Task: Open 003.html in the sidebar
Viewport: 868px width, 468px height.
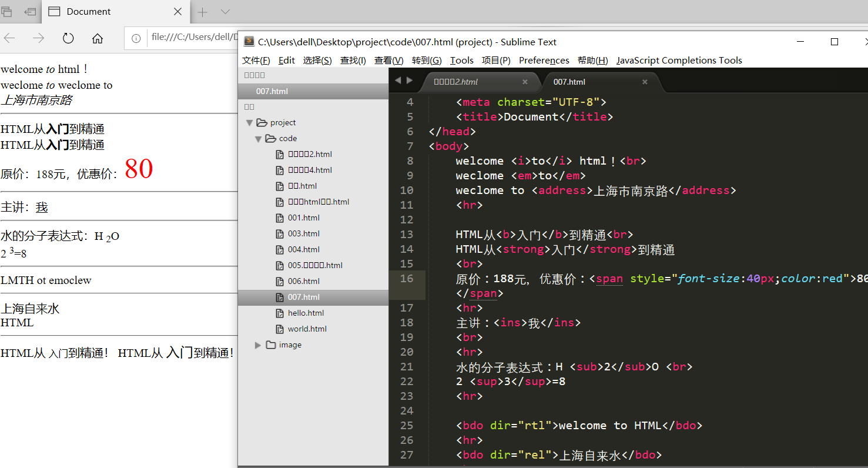Action: (x=303, y=233)
